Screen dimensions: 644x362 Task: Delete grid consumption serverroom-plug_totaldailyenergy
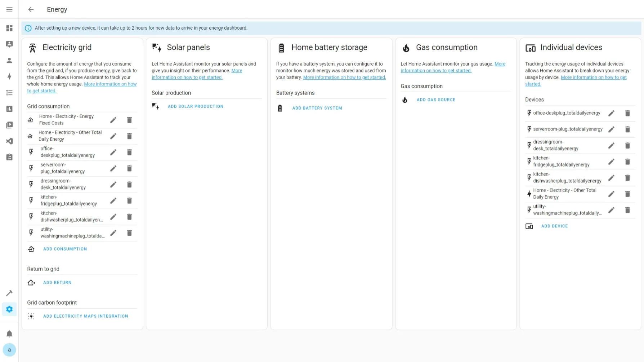coord(129,168)
